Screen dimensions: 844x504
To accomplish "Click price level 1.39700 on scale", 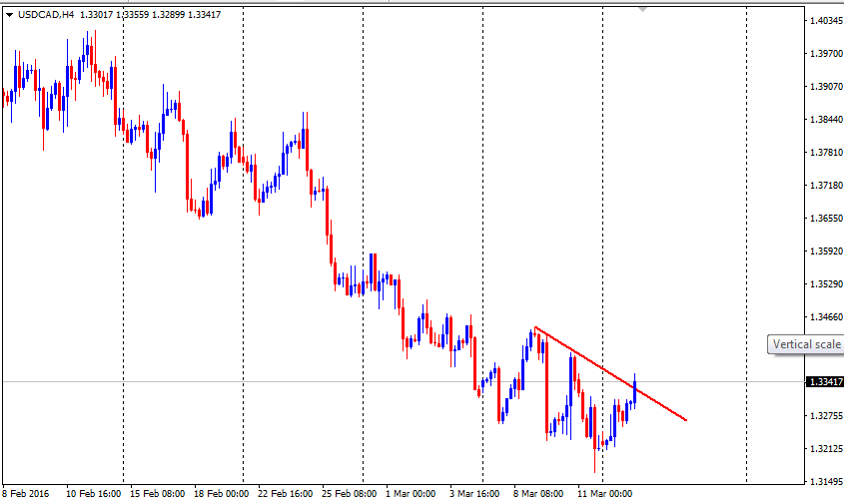I will pyautogui.click(x=826, y=53).
